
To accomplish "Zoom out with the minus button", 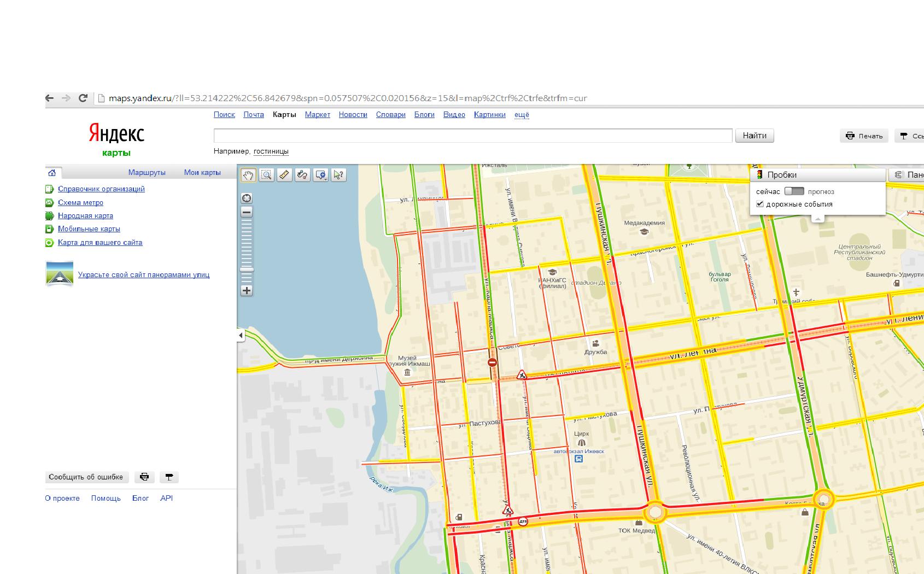I will click(x=247, y=212).
